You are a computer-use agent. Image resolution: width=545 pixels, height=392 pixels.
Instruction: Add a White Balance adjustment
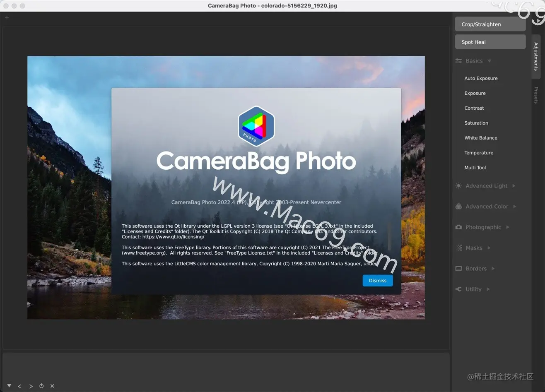click(x=481, y=138)
